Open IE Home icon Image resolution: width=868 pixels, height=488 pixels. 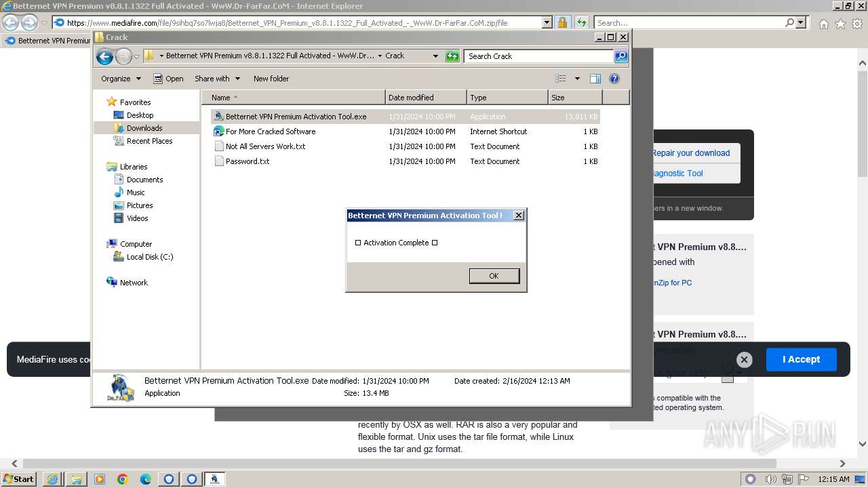(823, 24)
